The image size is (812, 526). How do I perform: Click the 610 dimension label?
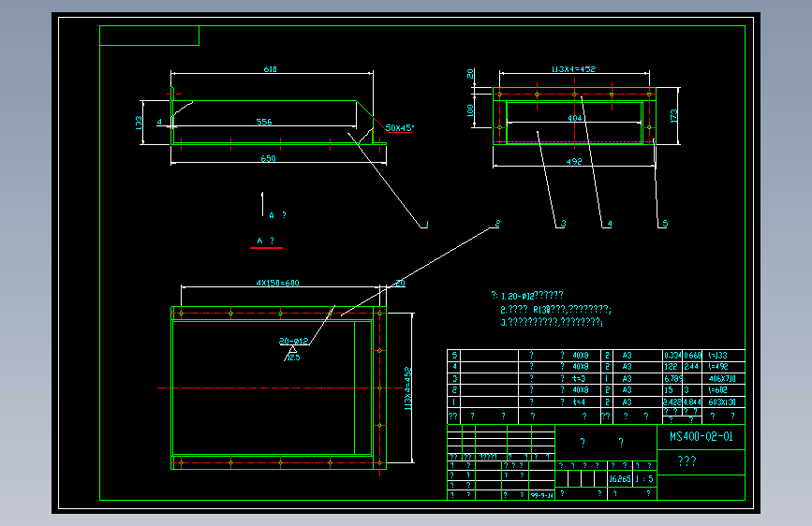271,69
